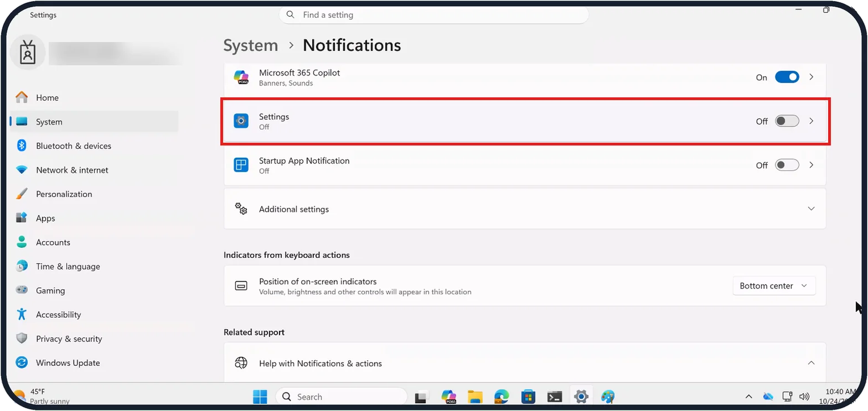Screen dimensions: 868x411
Task: Show hidden system tray icons
Action: click(748, 397)
